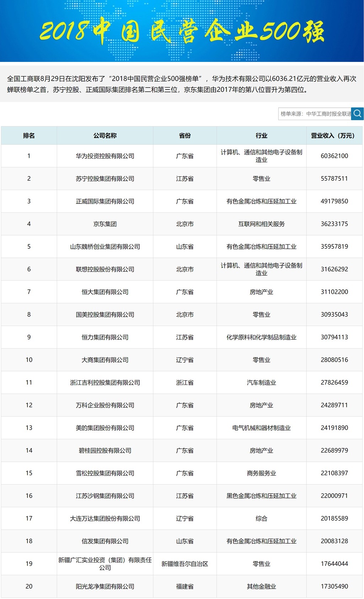This screenshot has width=364, height=599.
Task: Click 恒大集团有限公司 in rank 7
Action: point(105,292)
